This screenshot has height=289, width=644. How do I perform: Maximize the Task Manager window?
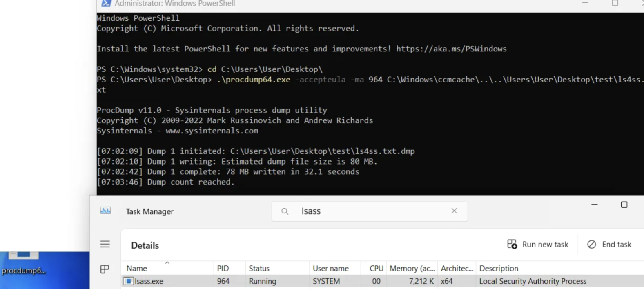point(624,205)
